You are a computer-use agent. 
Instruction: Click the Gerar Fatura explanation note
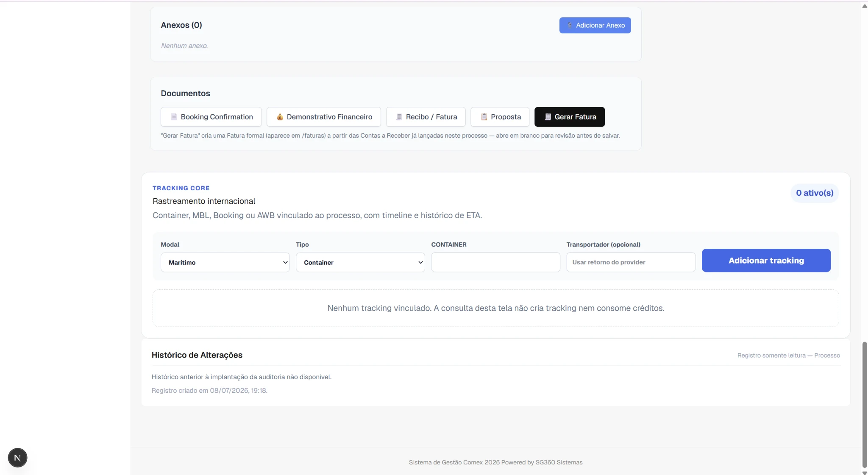click(x=390, y=136)
